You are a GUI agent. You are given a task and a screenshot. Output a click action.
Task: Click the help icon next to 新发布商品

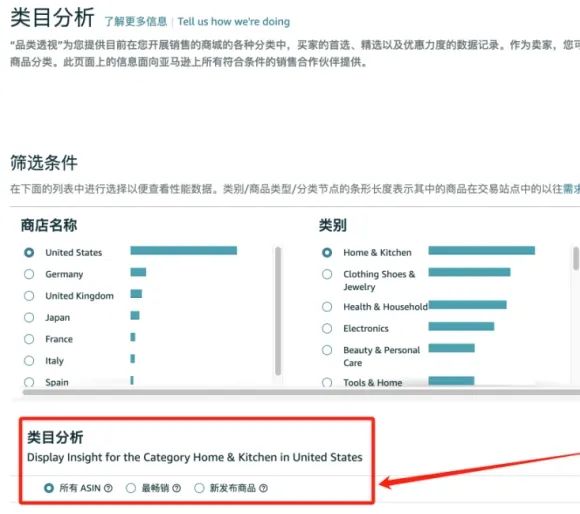click(x=263, y=488)
